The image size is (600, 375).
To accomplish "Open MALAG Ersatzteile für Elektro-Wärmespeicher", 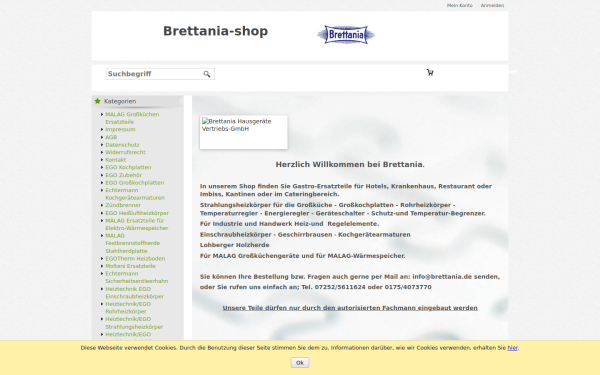I will pyautogui.click(x=137, y=224).
